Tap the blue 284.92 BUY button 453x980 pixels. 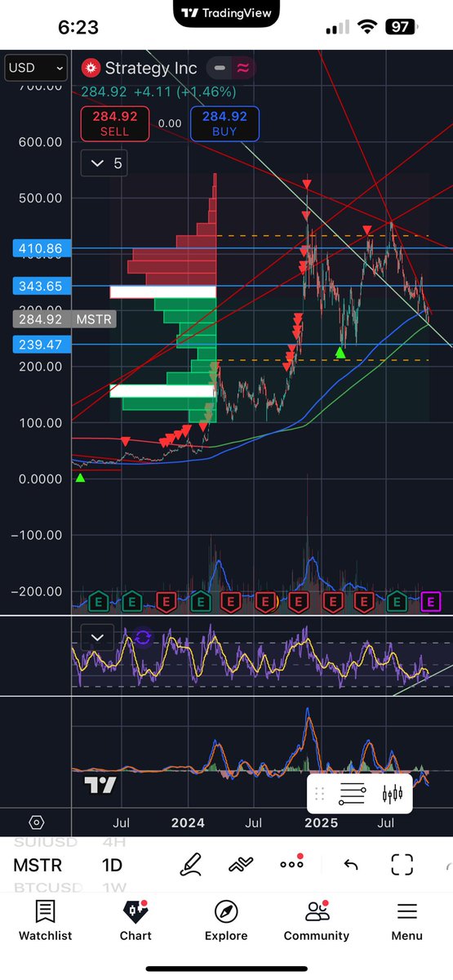click(224, 123)
